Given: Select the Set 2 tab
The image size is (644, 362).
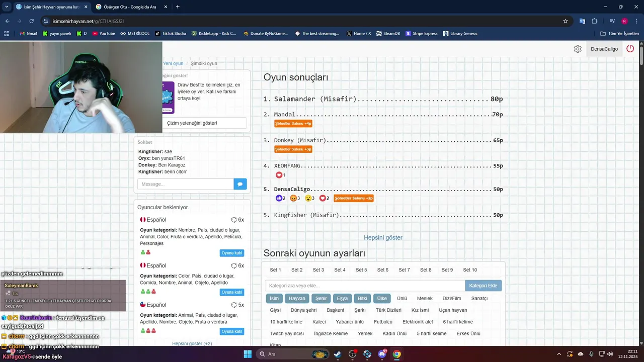Looking at the screenshot, I should tap(297, 270).
